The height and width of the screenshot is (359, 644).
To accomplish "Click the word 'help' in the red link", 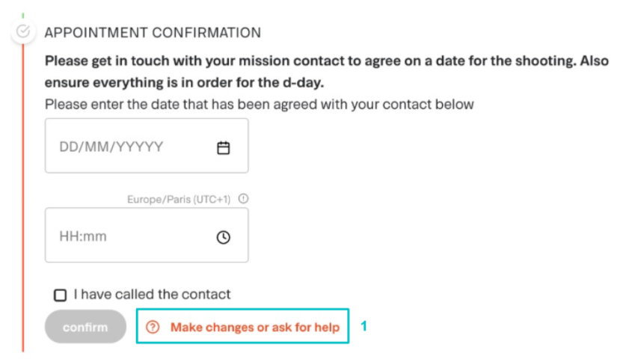I will click(x=327, y=327).
